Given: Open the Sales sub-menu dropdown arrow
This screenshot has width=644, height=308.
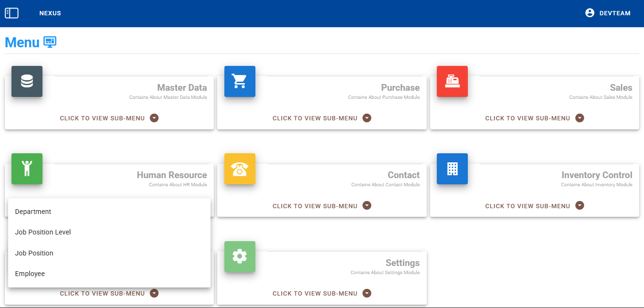Looking at the screenshot, I should point(580,118).
